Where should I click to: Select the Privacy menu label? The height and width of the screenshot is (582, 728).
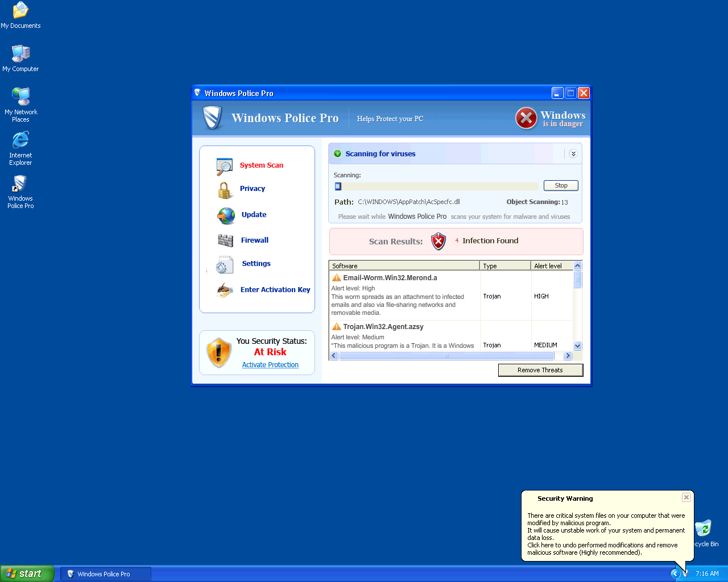pos(252,189)
